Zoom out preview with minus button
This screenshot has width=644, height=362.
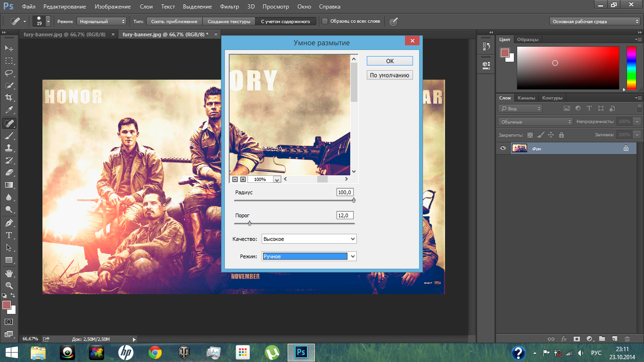tap(235, 179)
